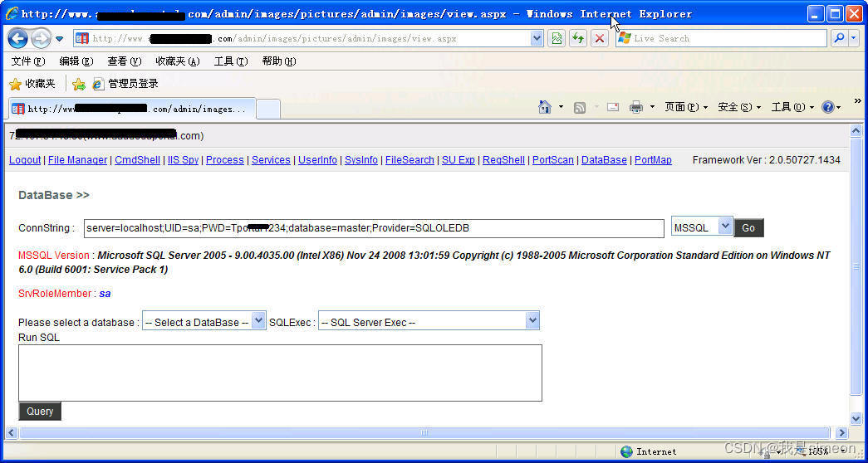The image size is (868, 463).
Task: Click the Query button
Action: tap(40, 411)
